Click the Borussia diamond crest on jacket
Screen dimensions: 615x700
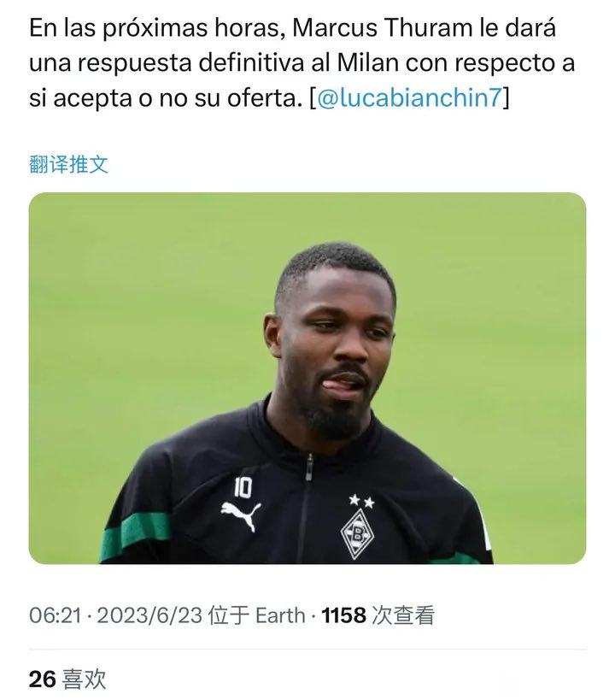tap(357, 533)
